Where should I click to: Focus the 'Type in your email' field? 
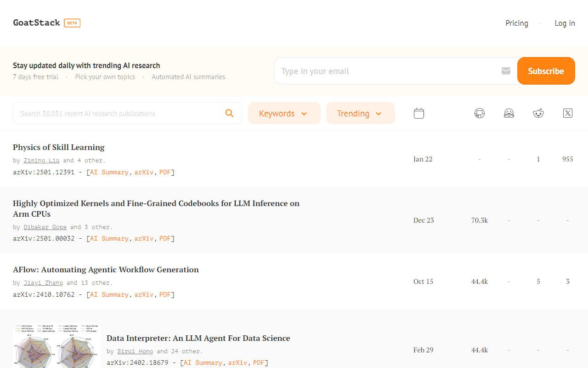click(x=386, y=71)
